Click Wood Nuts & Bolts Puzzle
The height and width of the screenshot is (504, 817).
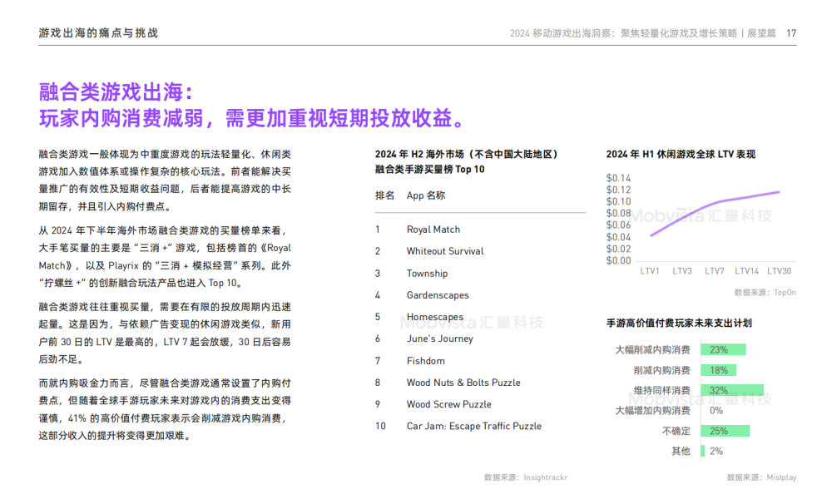pyautogui.click(x=463, y=383)
